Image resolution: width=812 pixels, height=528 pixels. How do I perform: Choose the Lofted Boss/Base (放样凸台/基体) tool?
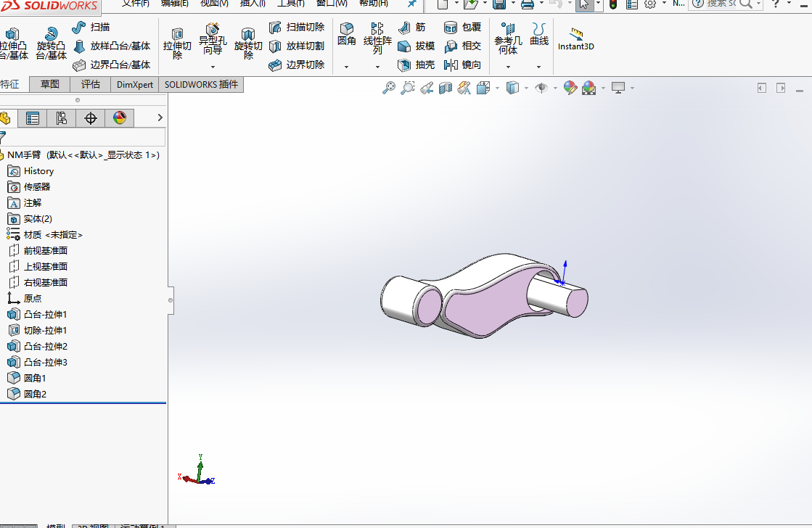coord(112,46)
